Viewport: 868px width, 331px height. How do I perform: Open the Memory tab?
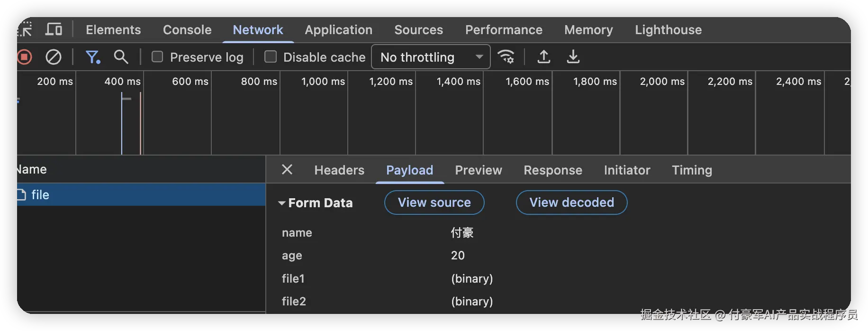click(588, 30)
